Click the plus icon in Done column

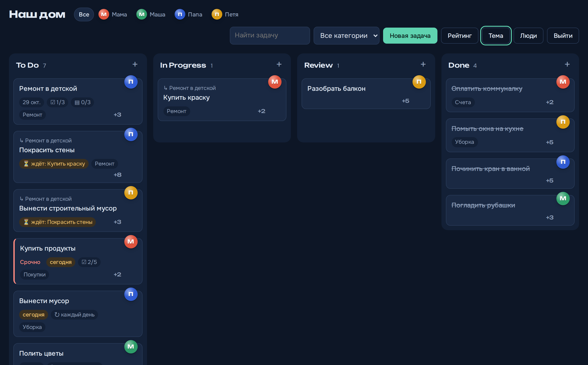coord(567,65)
